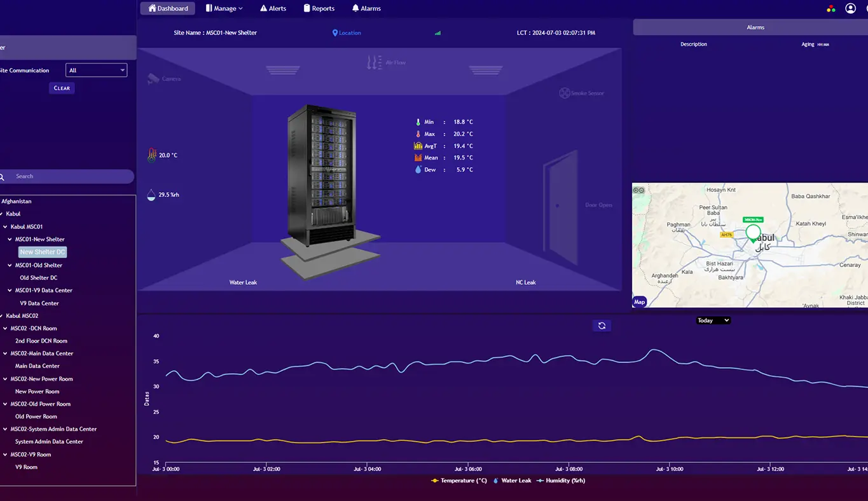Open the Dashboard from the top menu
This screenshot has height=501, width=868.
(167, 8)
